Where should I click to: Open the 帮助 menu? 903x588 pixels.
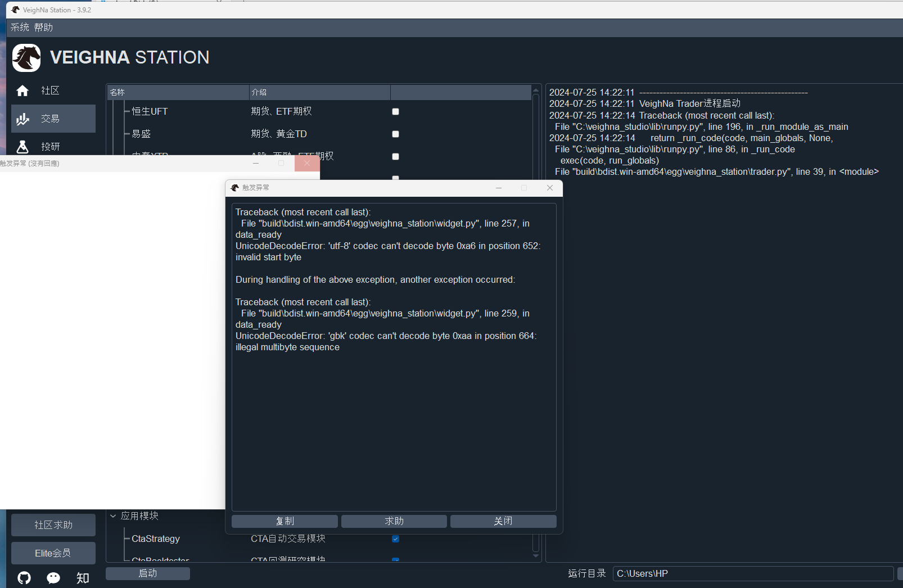(43, 27)
